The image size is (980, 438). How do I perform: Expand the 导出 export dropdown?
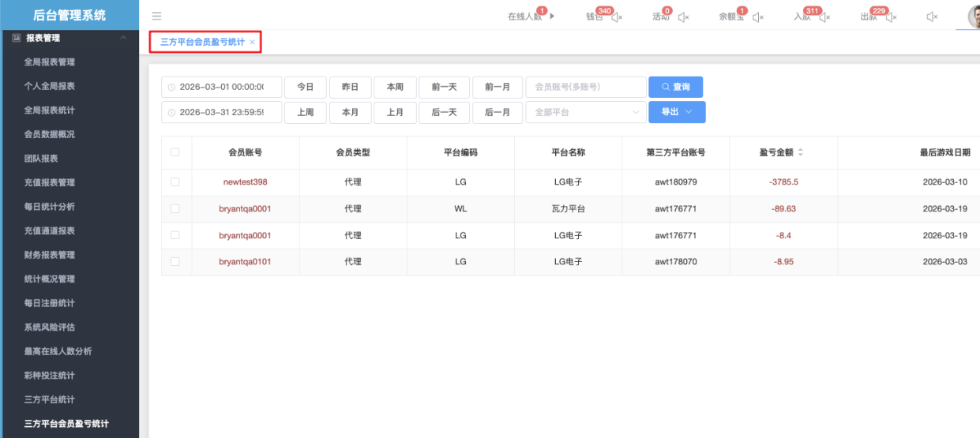pyautogui.click(x=677, y=112)
